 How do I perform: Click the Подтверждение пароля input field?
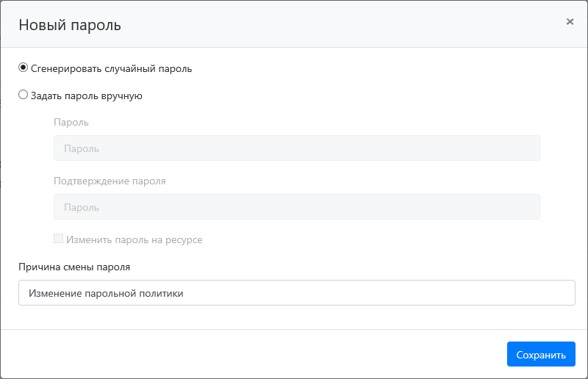(x=296, y=206)
